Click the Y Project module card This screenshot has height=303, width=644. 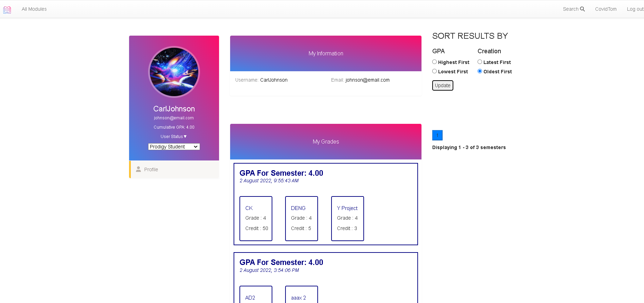tap(347, 219)
